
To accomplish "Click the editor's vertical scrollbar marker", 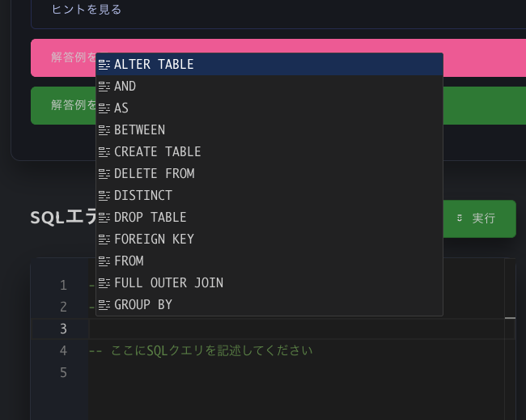I will click(510, 318).
